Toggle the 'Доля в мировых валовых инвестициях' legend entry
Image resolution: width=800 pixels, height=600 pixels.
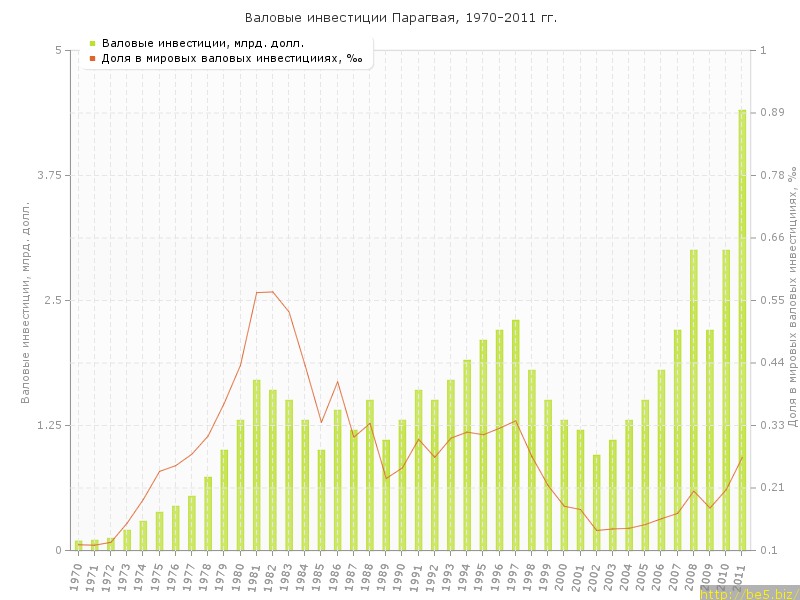pyautogui.click(x=232, y=58)
